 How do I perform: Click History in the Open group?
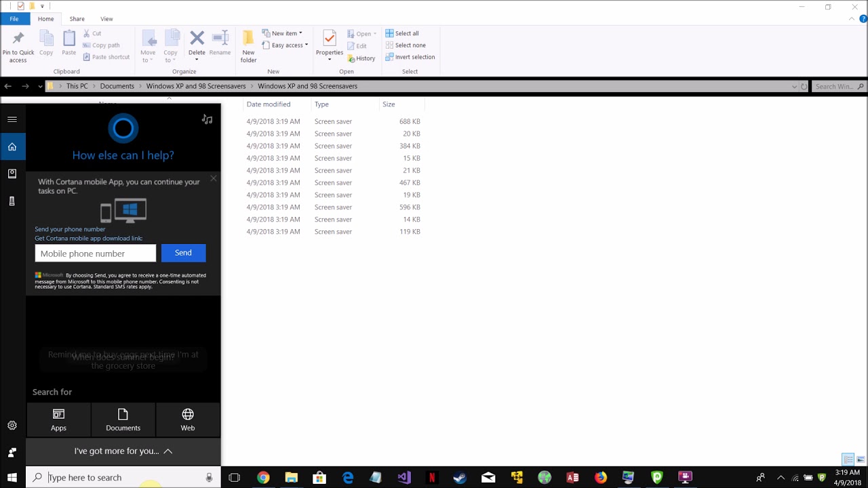361,58
